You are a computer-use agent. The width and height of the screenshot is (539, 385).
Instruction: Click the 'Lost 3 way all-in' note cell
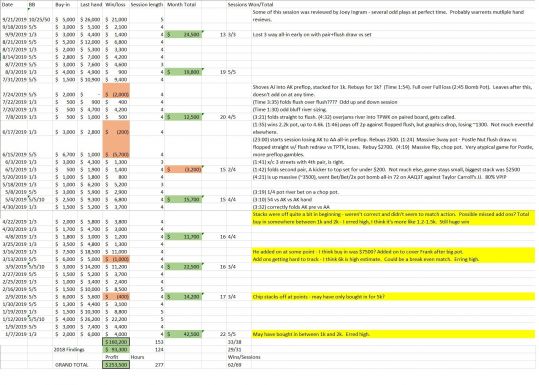(x=312, y=34)
